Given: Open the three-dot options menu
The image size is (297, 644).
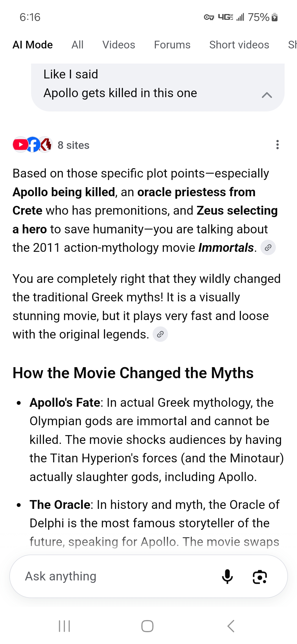Looking at the screenshot, I should click(277, 145).
